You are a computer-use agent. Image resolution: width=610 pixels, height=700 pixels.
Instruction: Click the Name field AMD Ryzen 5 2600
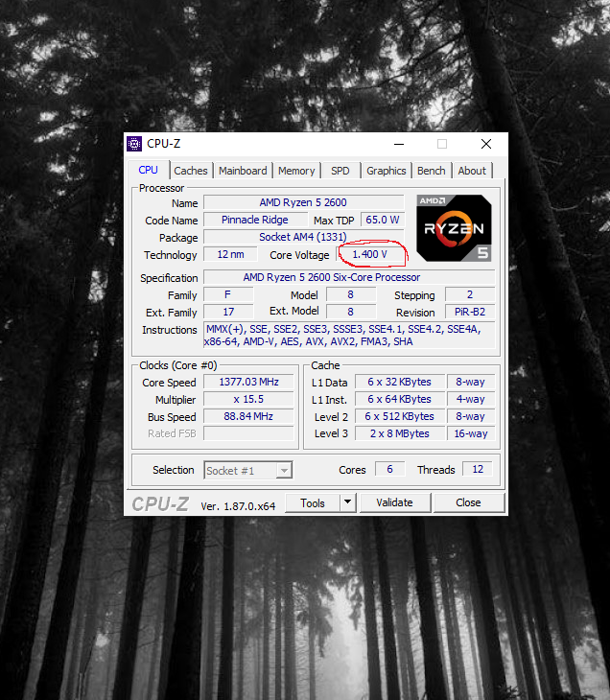point(304,202)
